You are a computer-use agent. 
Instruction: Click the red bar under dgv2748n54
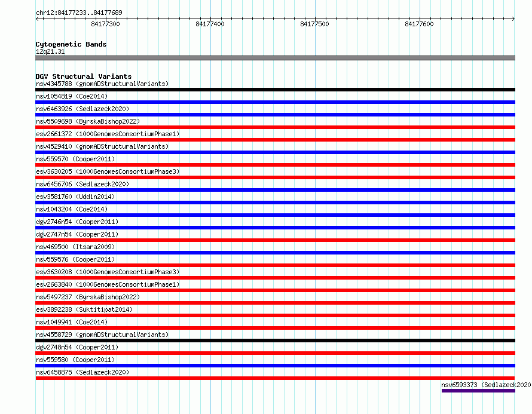pyautogui.click(x=275, y=353)
